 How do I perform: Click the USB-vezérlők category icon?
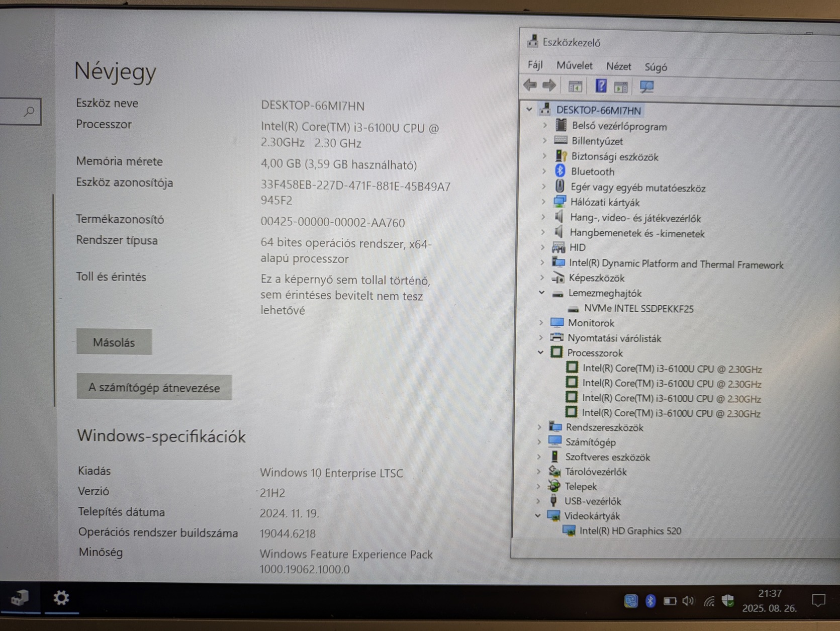click(x=554, y=500)
